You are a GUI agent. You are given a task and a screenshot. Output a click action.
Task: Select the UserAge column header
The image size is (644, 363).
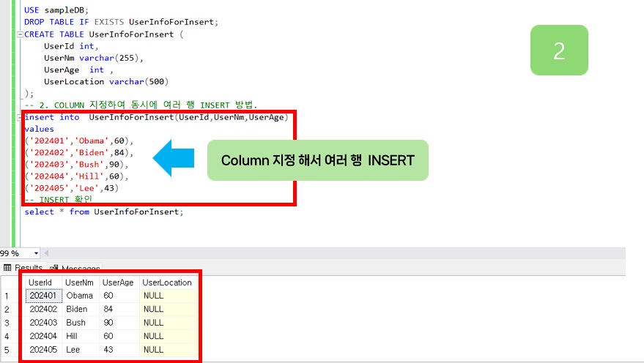118,282
